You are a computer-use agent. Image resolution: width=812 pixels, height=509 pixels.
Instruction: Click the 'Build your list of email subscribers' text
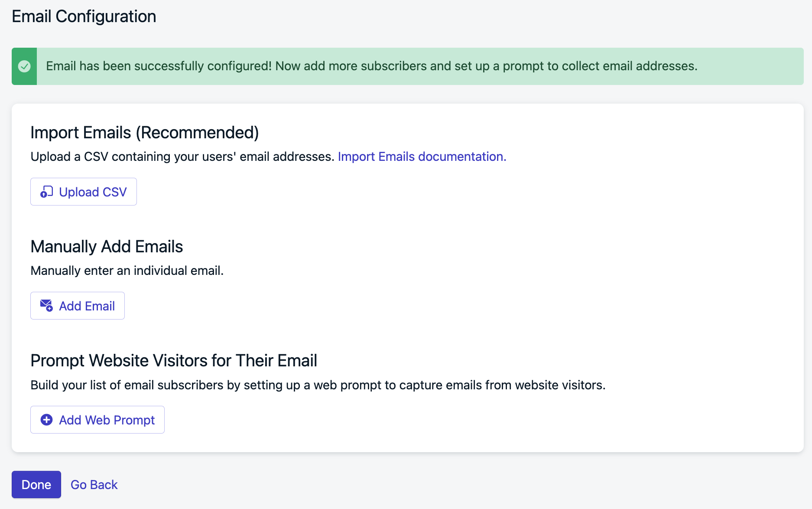318,385
